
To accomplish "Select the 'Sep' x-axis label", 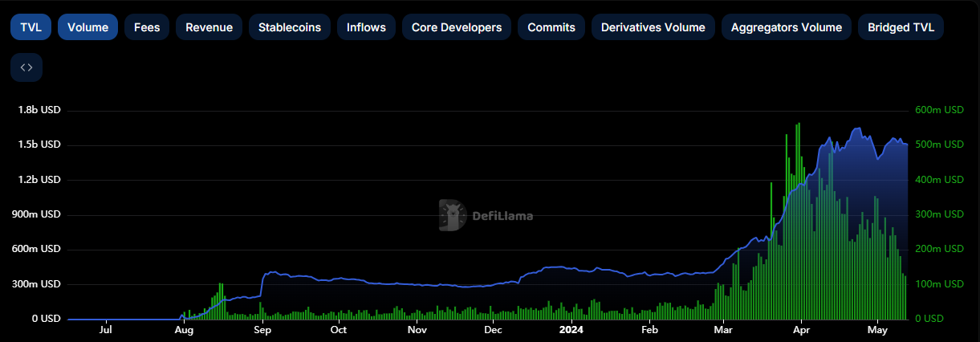I will 262,330.
